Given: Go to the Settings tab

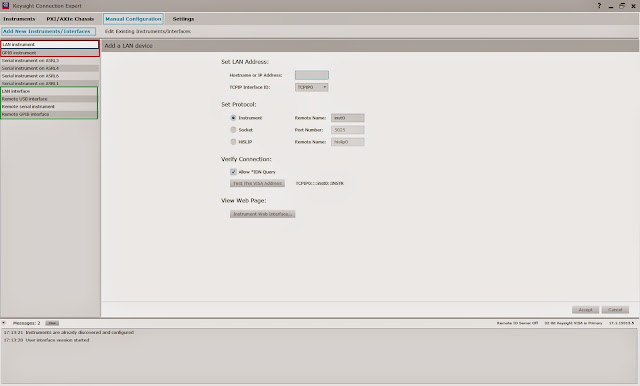Looking at the screenshot, I should (183, 19).
